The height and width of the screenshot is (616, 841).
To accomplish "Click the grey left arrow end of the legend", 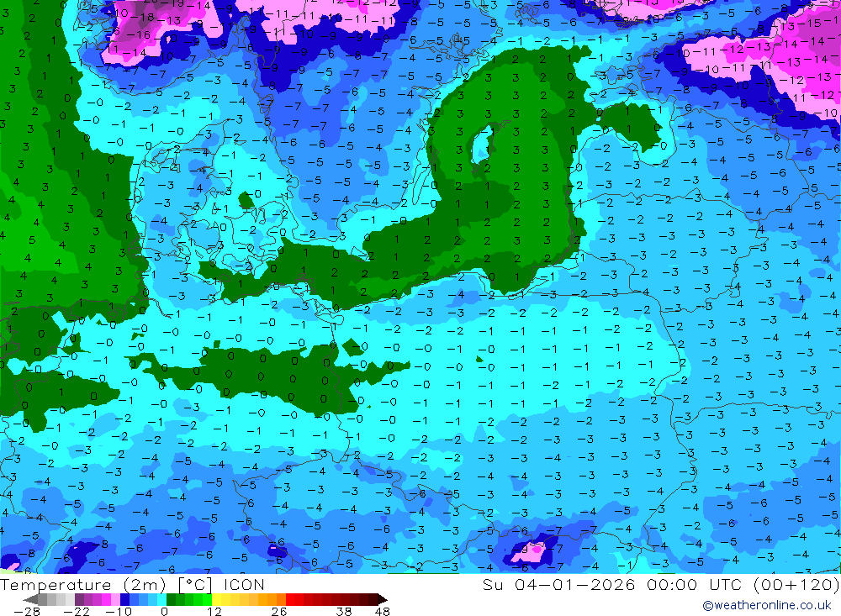I will (30, 599).
